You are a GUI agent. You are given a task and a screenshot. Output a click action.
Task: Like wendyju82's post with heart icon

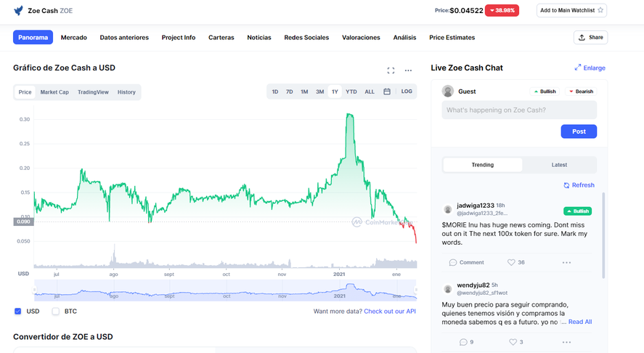pos(513,342)
